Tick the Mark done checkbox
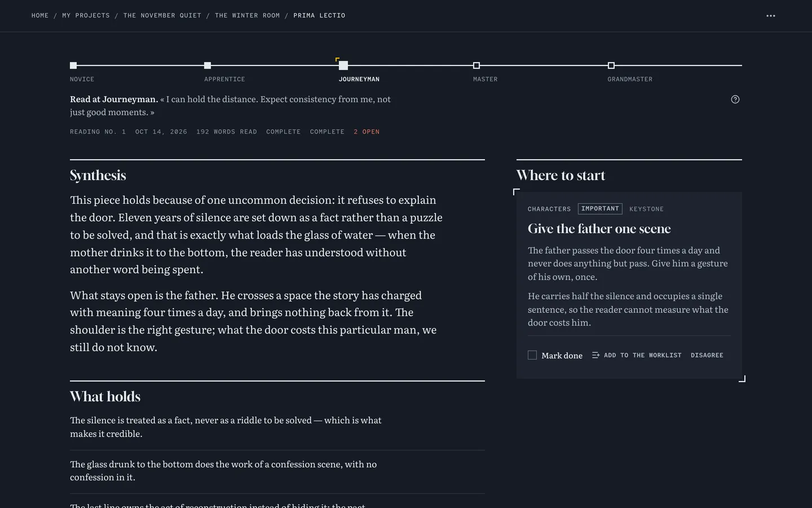Screen dimensions: 812x508 point(532,355)
